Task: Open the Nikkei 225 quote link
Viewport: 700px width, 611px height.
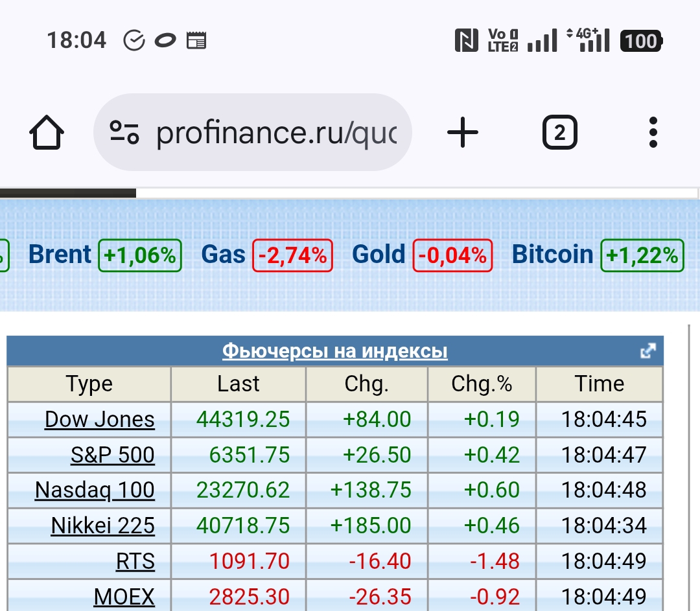Action: pyautogui.click(x=103, y=525)
